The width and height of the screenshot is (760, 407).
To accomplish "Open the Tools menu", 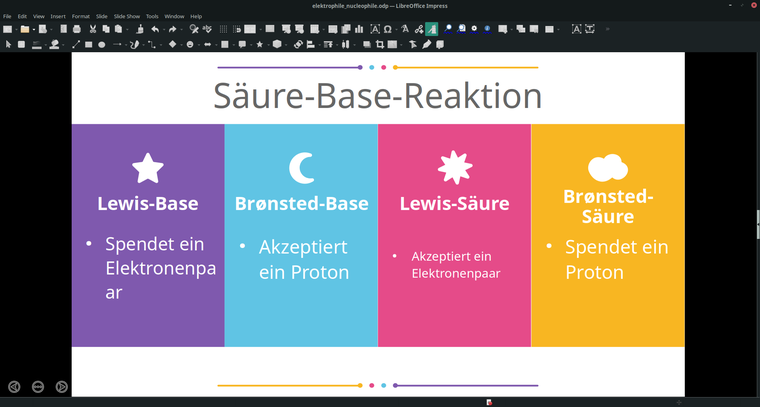I will coord(152,16).
